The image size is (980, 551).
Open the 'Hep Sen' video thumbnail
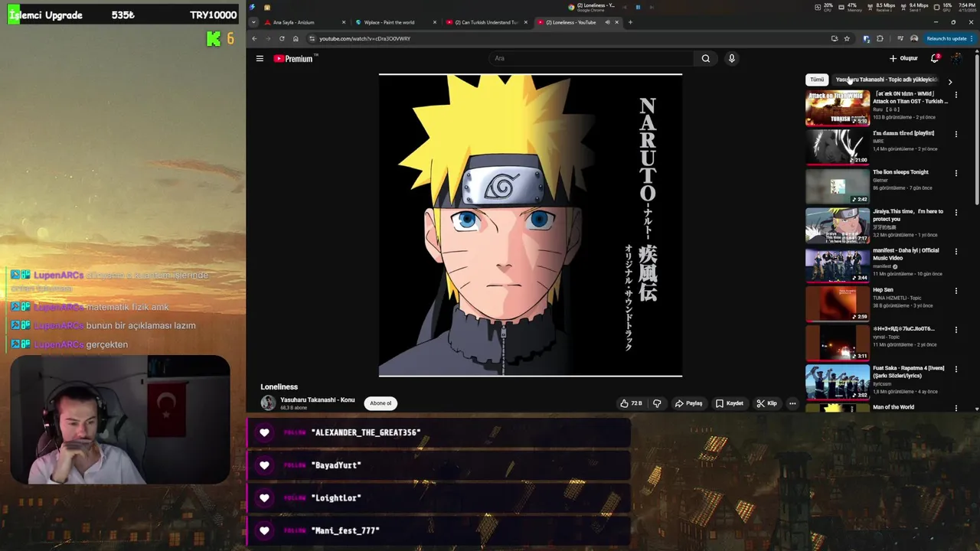pyautogui.click(x=838, y=304)
